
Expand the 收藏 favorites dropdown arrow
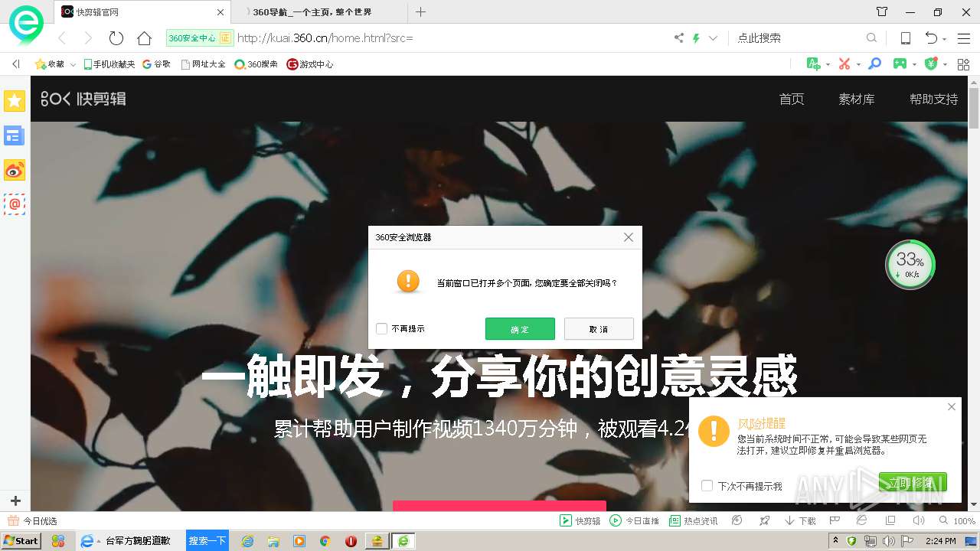73,65
